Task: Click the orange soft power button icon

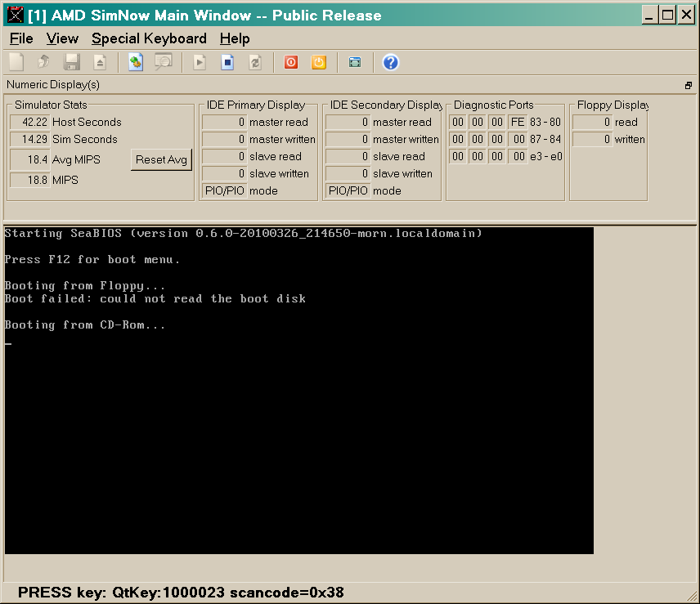Action: 319,62
